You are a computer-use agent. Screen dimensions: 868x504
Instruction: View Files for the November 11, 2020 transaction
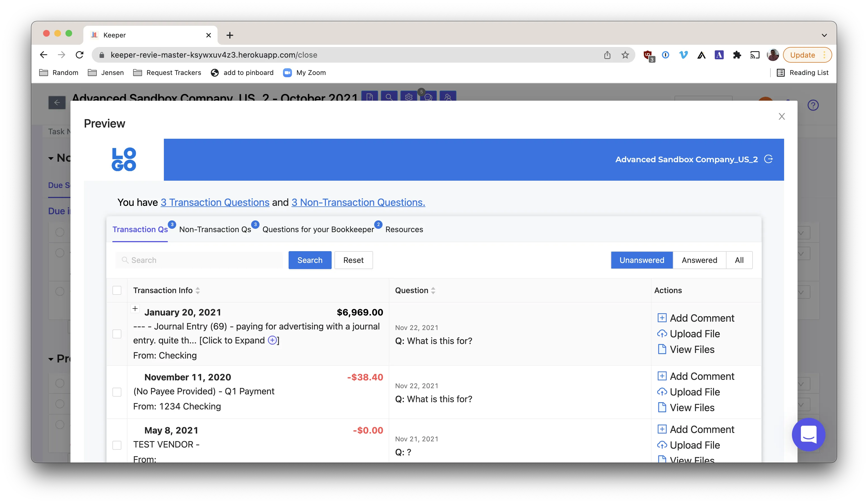(x=686, y=408)
